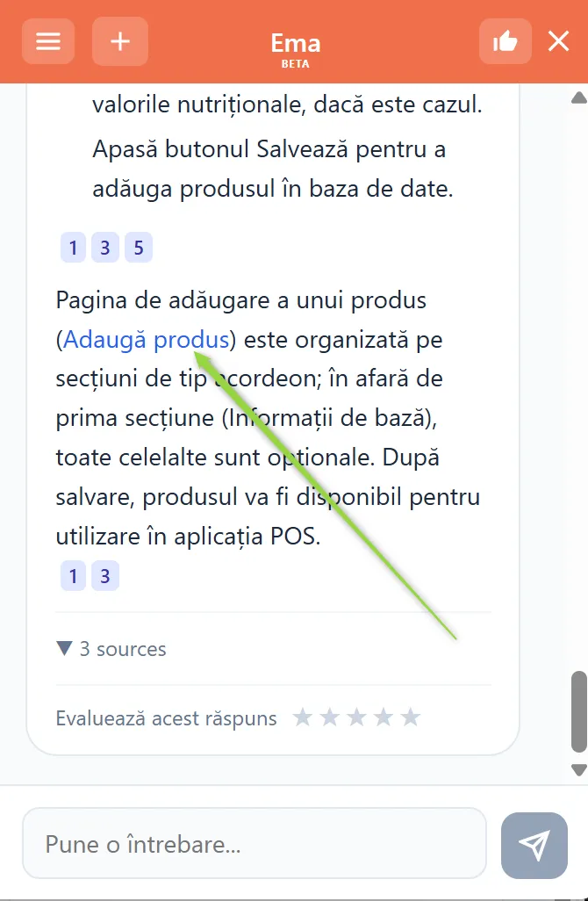The width and height of the screenshot is (588, 901).
Task: Rate the answer three stars
Action: 356,717
